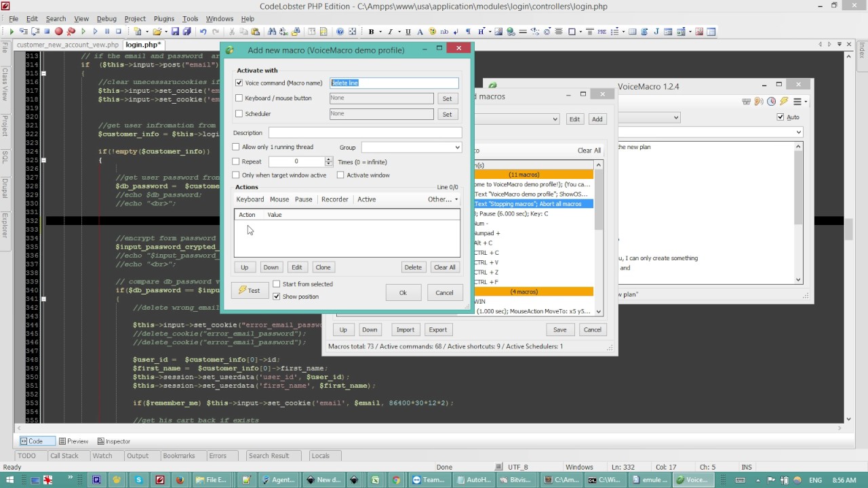Uncheck the Show position checkbox
The width and height of the screenshot is (868, 488).
(x=276, y=296)
